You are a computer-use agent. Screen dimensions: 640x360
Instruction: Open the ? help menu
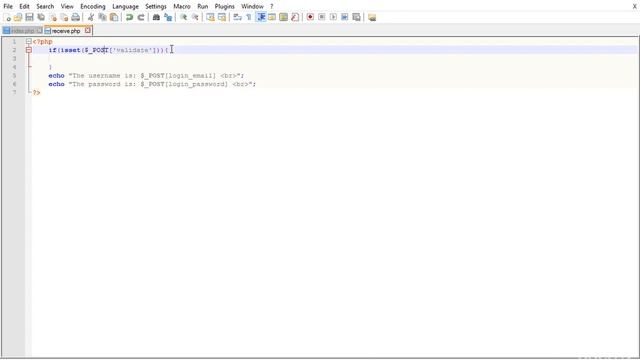click(x=271, y=6)
